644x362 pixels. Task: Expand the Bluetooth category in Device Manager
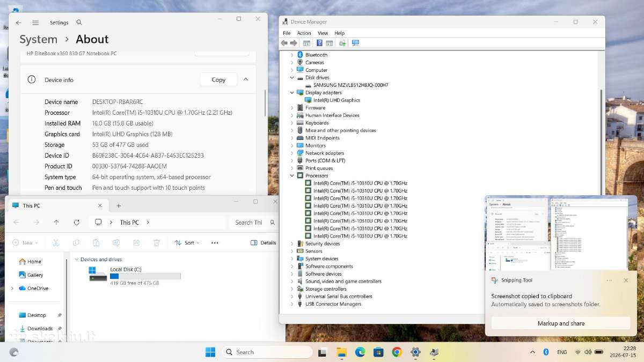(292, 55)
